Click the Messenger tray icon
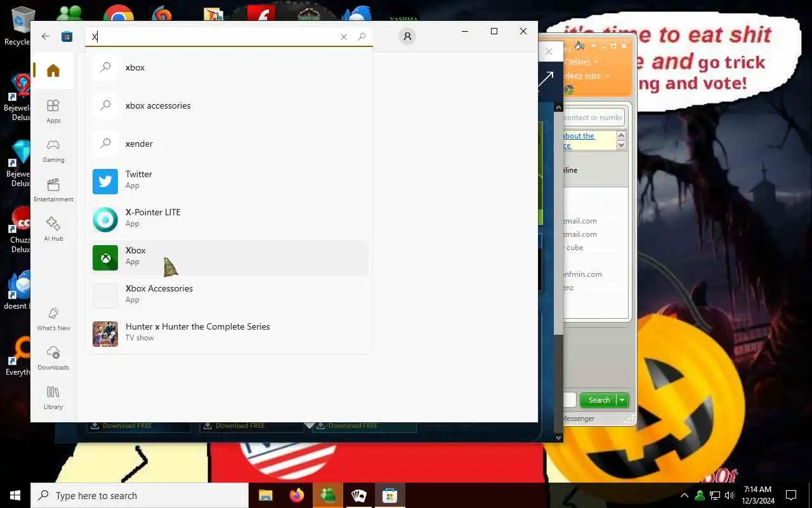 (x=700, y=495)
